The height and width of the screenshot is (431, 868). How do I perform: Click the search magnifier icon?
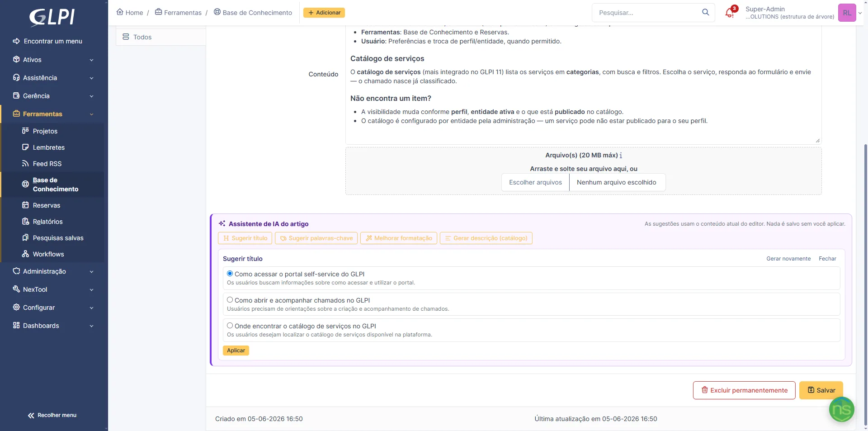(x=705, y=12)
